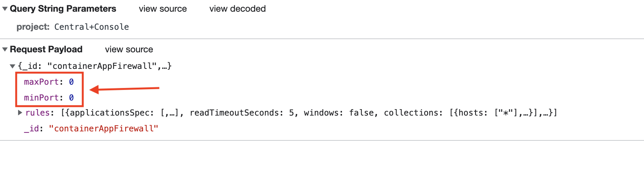The image size is (644, 195).
Task: Click the Query String Parameters heading
Action: click(63, 9)
